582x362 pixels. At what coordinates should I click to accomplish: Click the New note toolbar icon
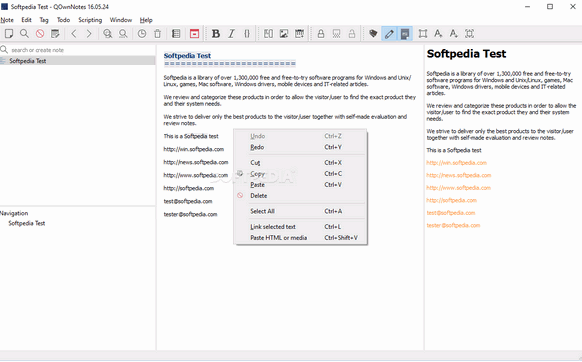tap(9, 34)
